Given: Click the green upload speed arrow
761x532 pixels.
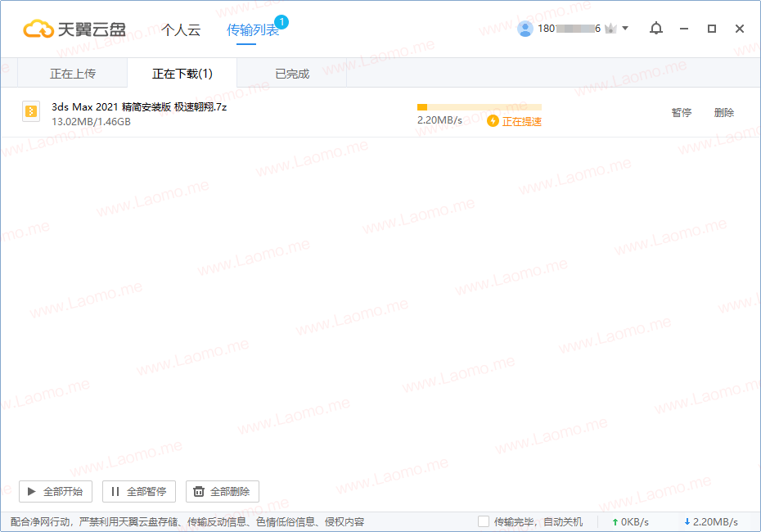Looking at the screenshot, I should pyautogui.click(x=615, y=522).
